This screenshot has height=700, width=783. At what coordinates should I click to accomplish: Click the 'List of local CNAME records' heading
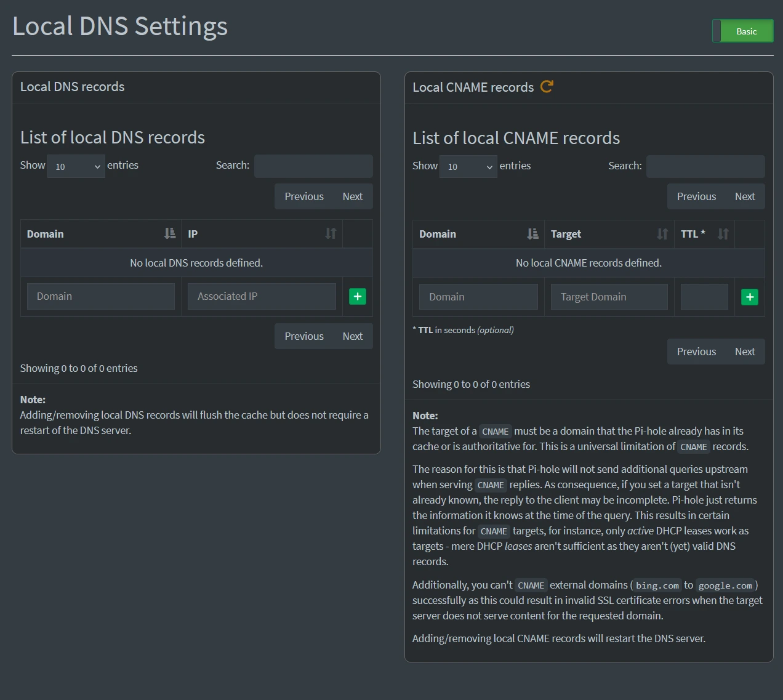pyautogui.click(x=516, y=138)
